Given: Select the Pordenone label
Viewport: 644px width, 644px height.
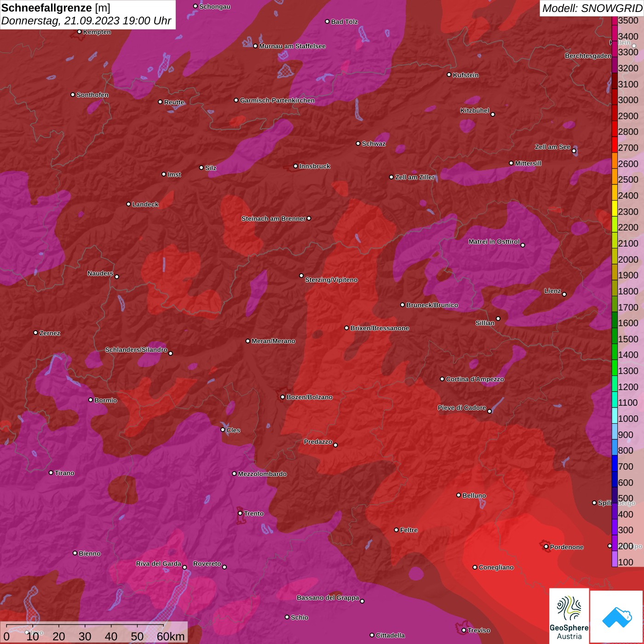Looking at the screenshot, I should [567, 547].
